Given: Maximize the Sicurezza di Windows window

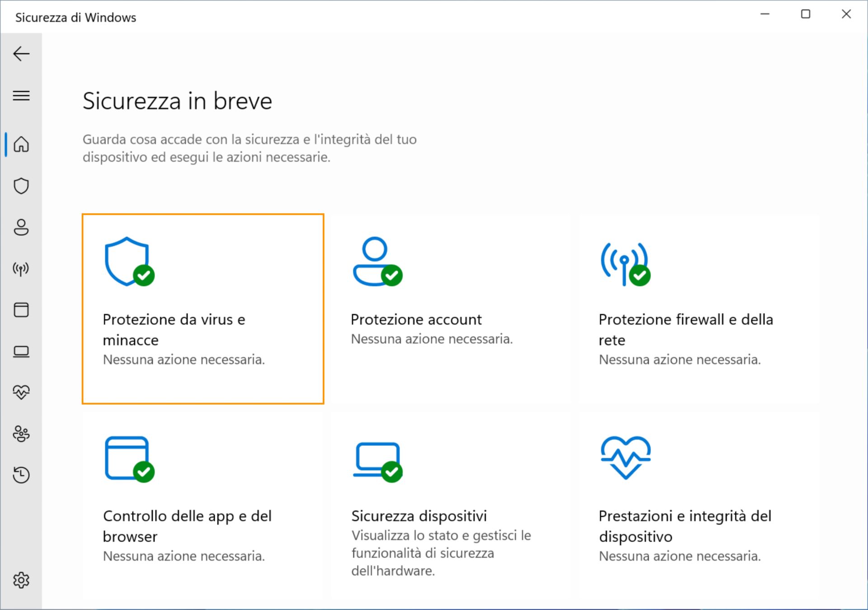Looking at the screenshot, I should tap(806, 14).
